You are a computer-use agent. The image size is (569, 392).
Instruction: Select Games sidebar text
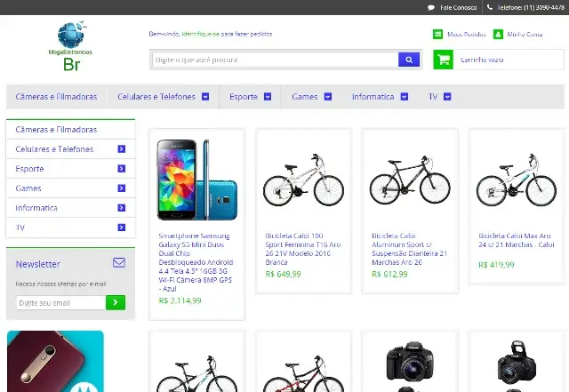[x=28, y=188]
